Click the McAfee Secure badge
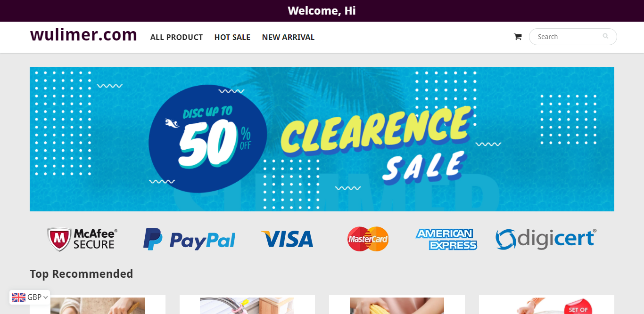The height and width of the screenshot is (314, 644). click(82, 239)
